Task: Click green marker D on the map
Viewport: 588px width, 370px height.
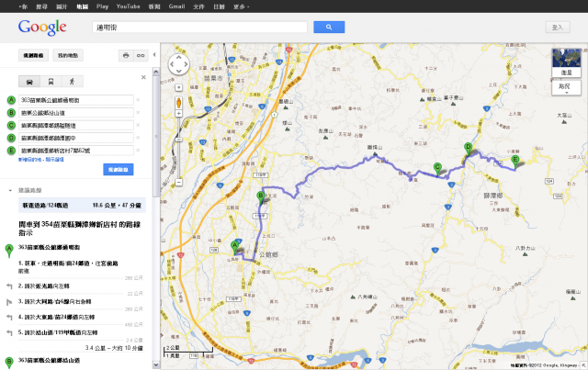Action: coord(468,149)
